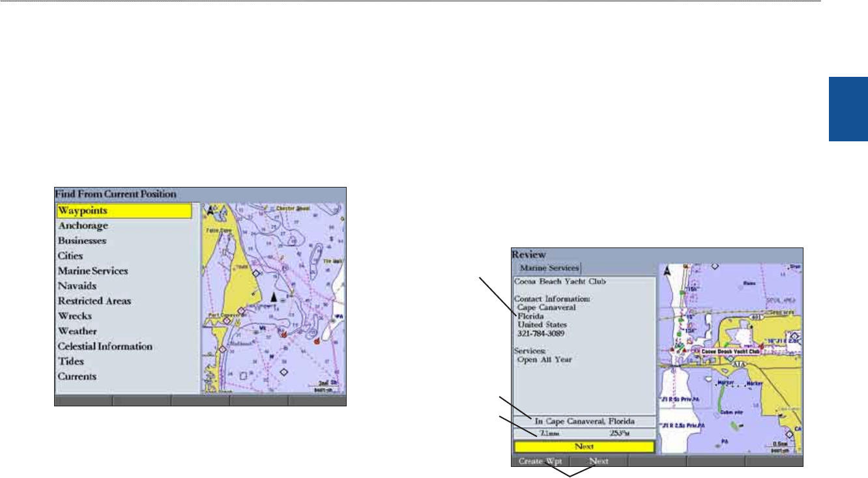Open Celestial Information
Image resolution: width=868 pixels, height=478 pixels.
(106, 346)
